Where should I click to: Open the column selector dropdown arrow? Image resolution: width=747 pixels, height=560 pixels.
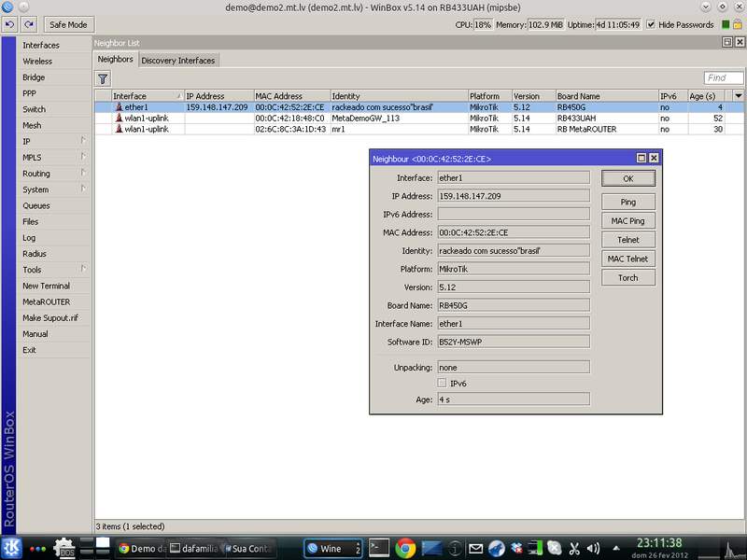point(739,96)
